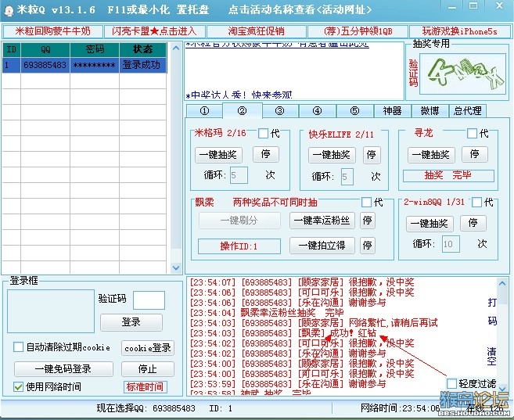Enable the 代 checkbox for 寻龙

coord(472,133)
